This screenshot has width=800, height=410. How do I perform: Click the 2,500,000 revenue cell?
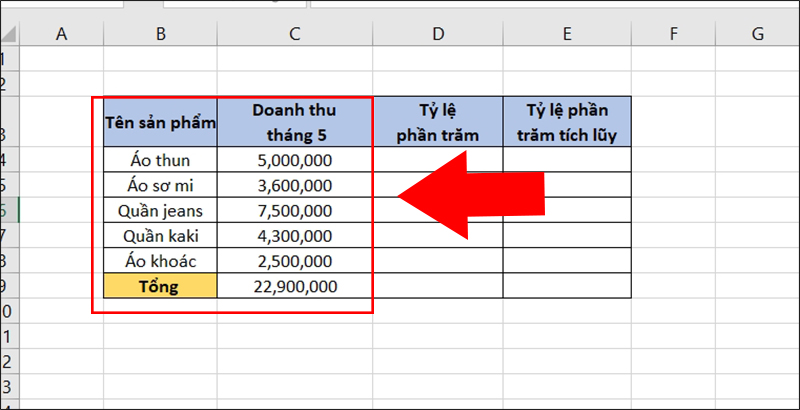tap(295, 261)
